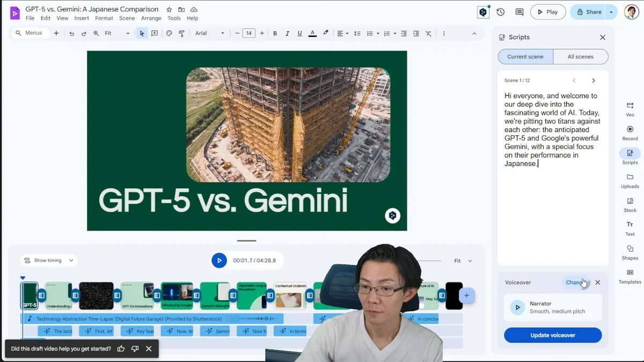Go to the next scene script arrow
This screenshot has height=362, width=644.
click(x=593, y=80)
